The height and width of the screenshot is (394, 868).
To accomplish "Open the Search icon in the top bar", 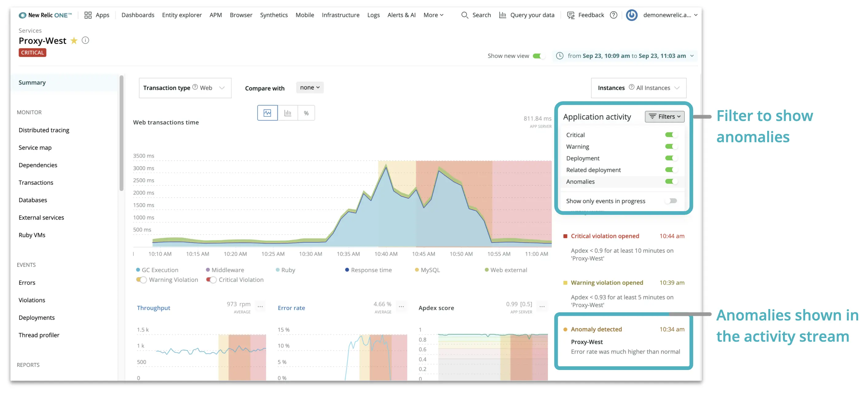I will 465,15.
